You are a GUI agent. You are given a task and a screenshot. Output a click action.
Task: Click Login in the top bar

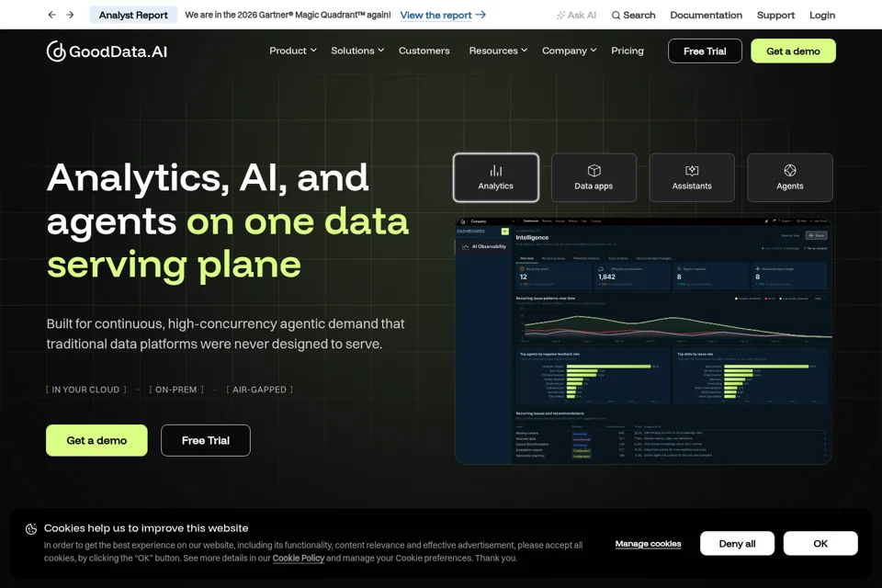point(821,16)
